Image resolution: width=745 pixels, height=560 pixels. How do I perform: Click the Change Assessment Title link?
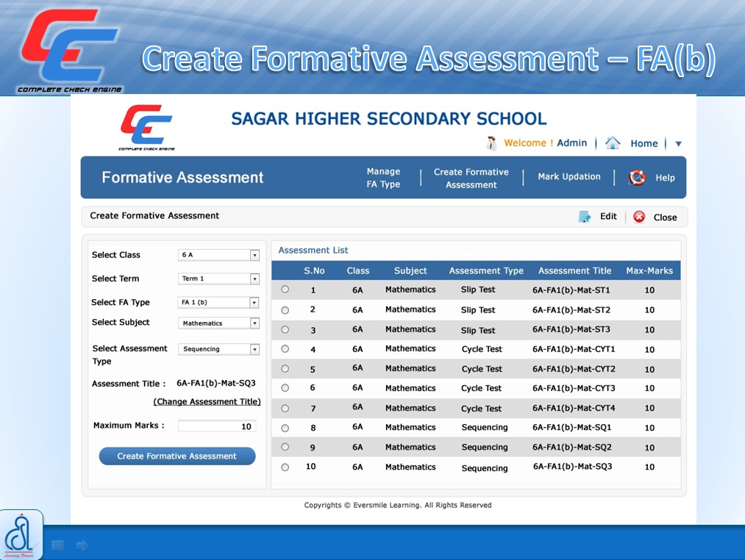(207, 402)
